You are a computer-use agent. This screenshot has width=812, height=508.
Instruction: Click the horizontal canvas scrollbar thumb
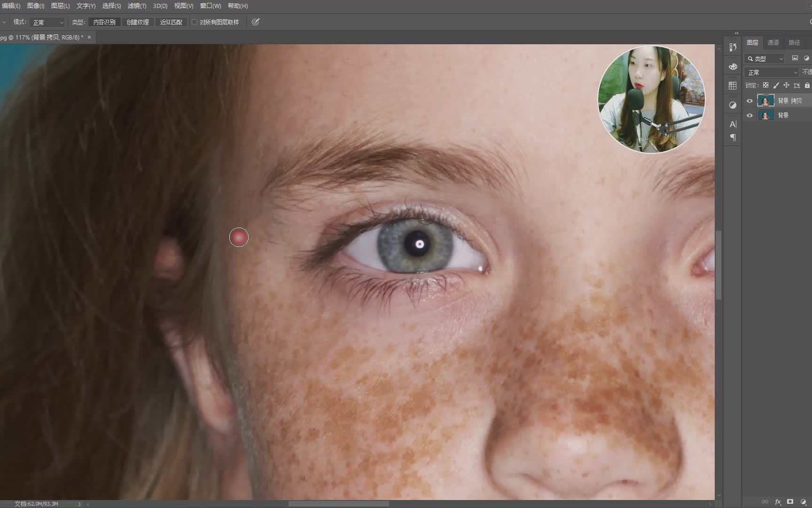338,504
